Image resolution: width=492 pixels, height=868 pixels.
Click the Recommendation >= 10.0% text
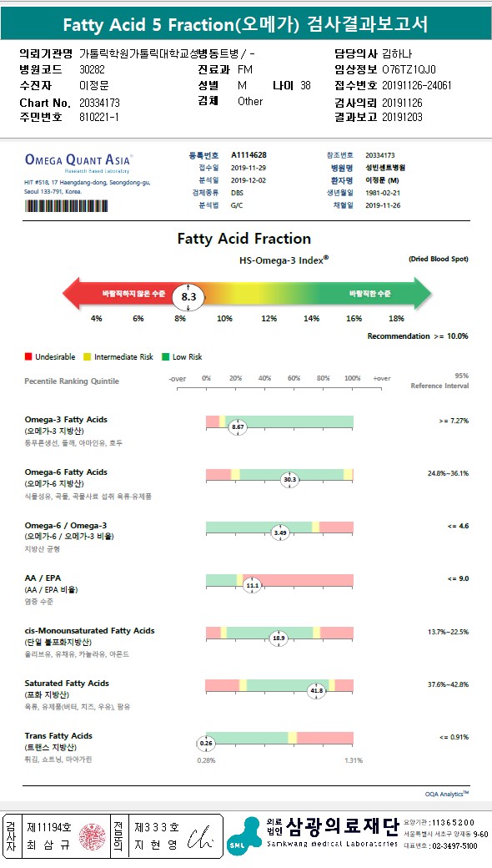tap(418, 336)
